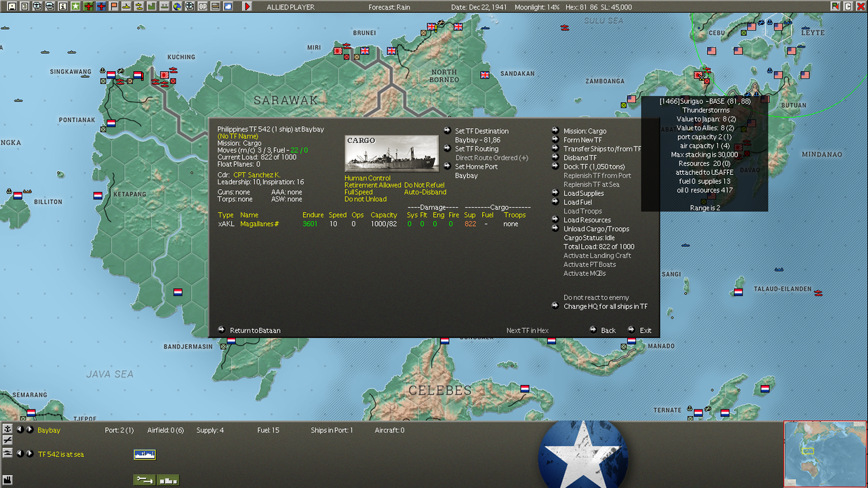
Task: Click 'TF 542 is at sea' text
Action: (x=61, y=454)
